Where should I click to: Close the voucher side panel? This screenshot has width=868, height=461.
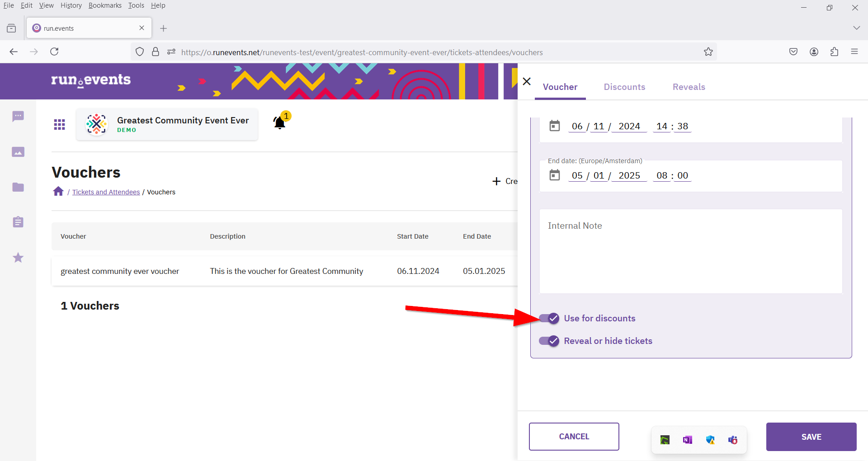pyautogui.click(x=527, y=81)
